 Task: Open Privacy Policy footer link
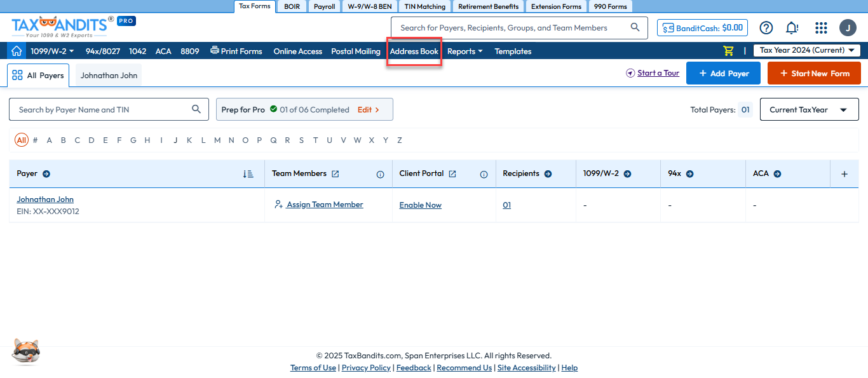pyautogui.click(x=366, y=368)
